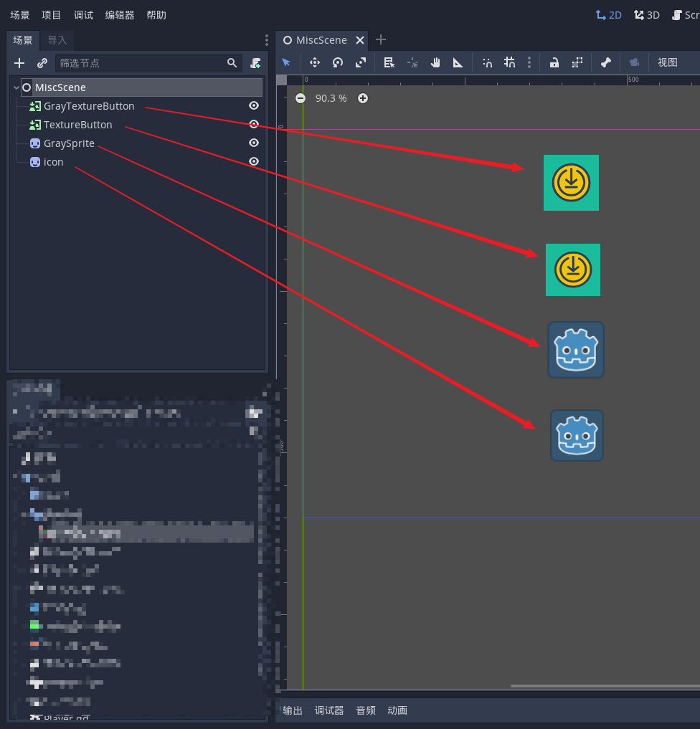The width and height of the screenshot is (700, 729).
Task: Open the 编辑器 editor menu
Action: click(x=120, y=15)
